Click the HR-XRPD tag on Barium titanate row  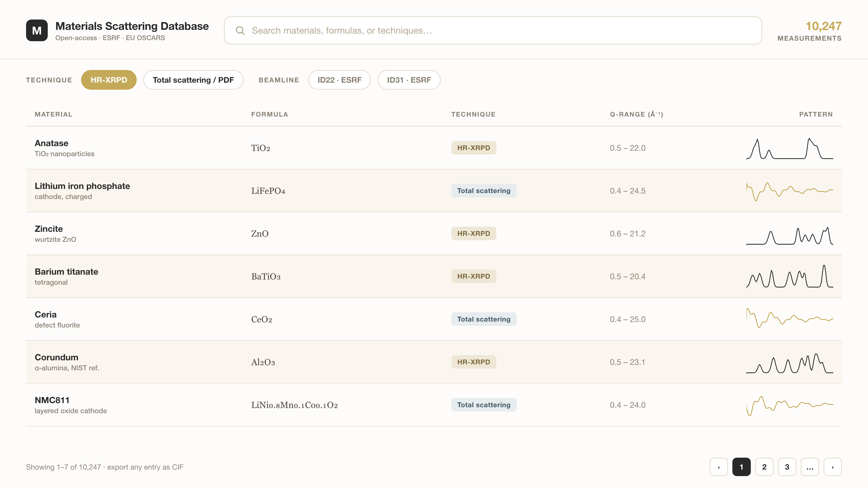click(x=473, y=276)
